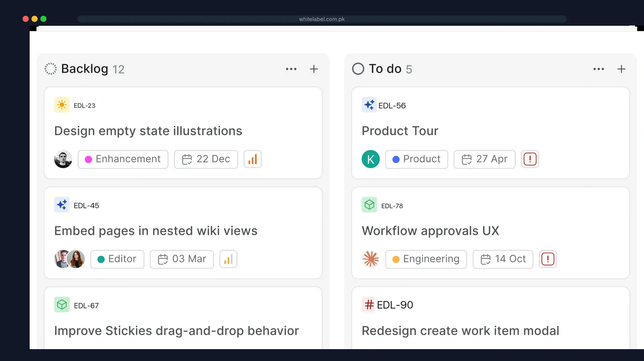Click the Backlog dashed circle status icon
The image size is (644, 361).
(x=51, y=69)
